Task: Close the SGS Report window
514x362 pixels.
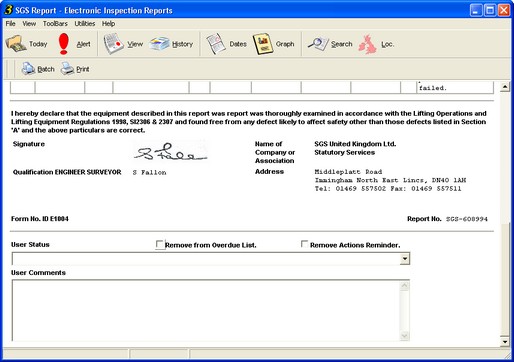Action: (x=504, y=10)
